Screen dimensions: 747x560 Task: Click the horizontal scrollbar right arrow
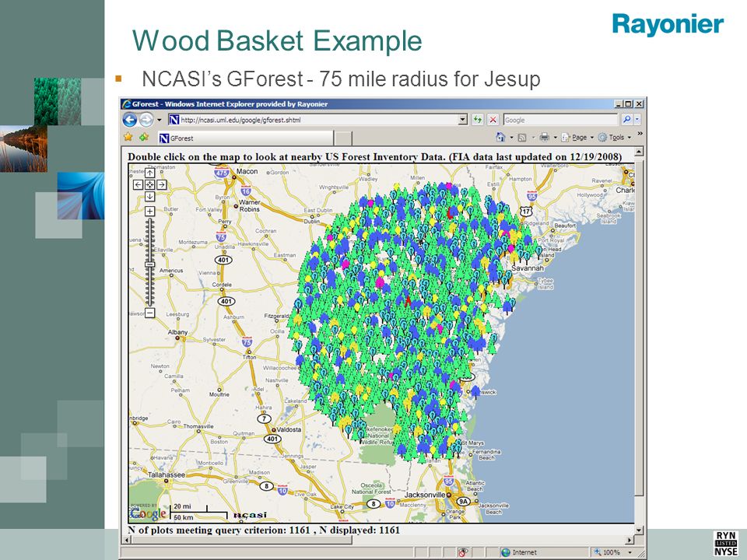click(630, 540)
